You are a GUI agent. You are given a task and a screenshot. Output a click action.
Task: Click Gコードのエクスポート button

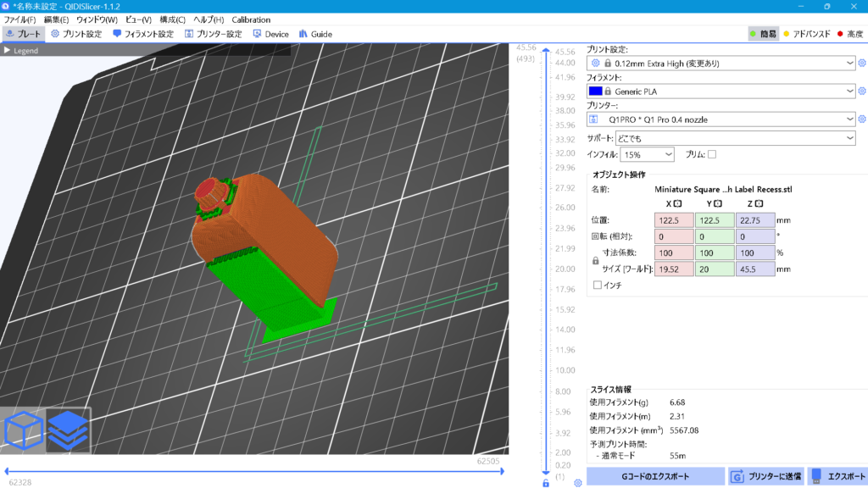coord(655,476)
